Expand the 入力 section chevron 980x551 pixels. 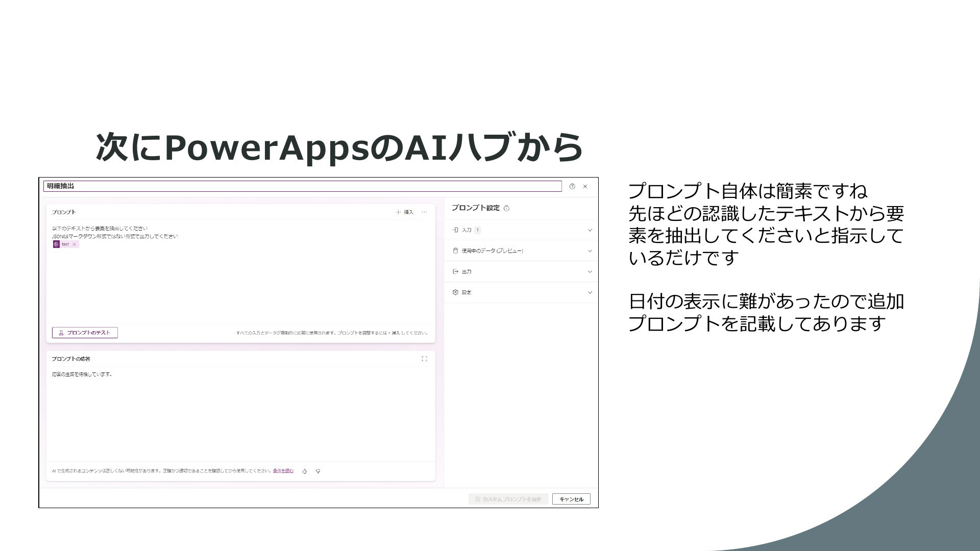(x=590, y=230)
